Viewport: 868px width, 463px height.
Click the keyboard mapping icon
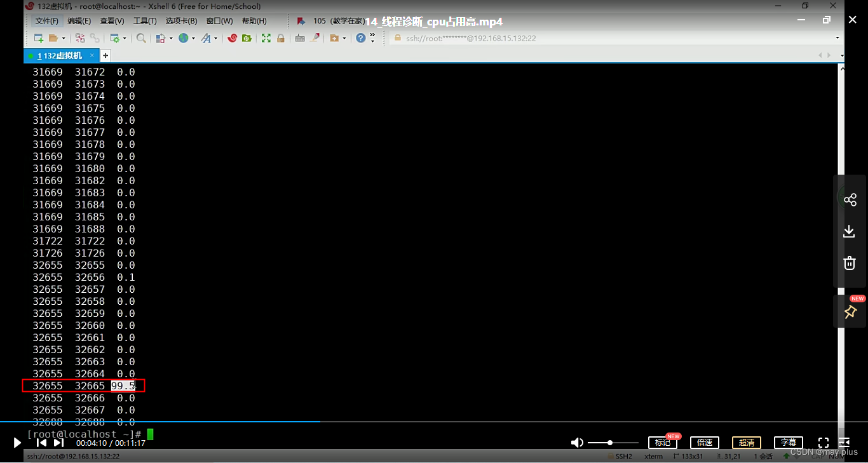click(300, 38)
